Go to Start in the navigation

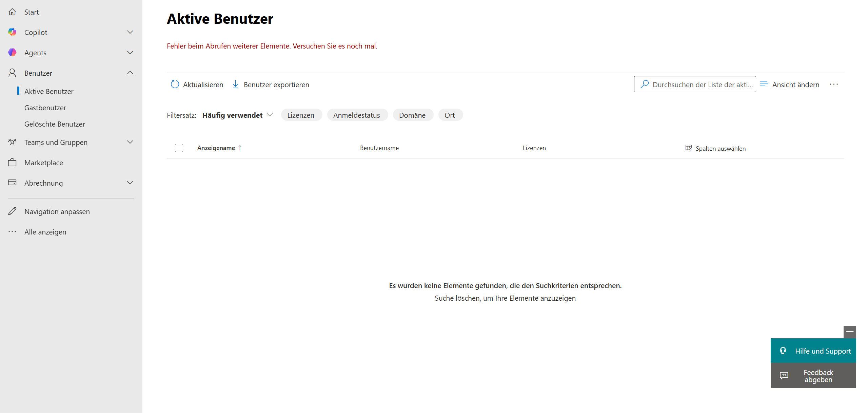(32, 12)
